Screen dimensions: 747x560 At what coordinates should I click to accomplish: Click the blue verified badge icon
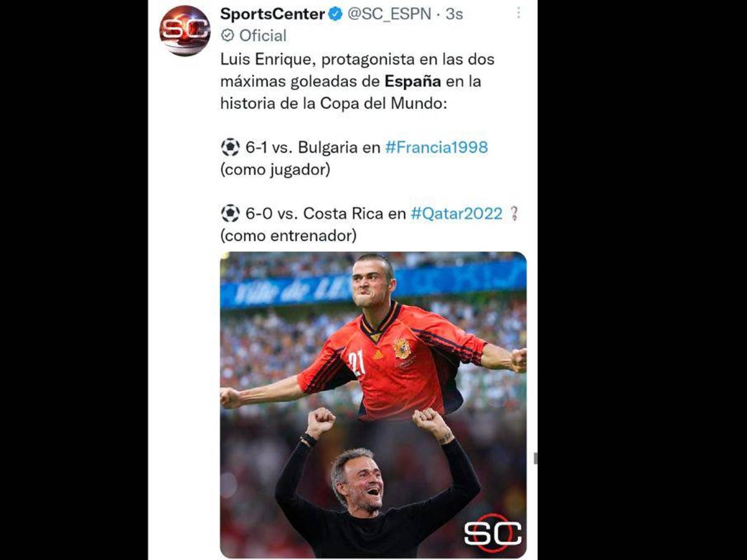tap(336, 14)
